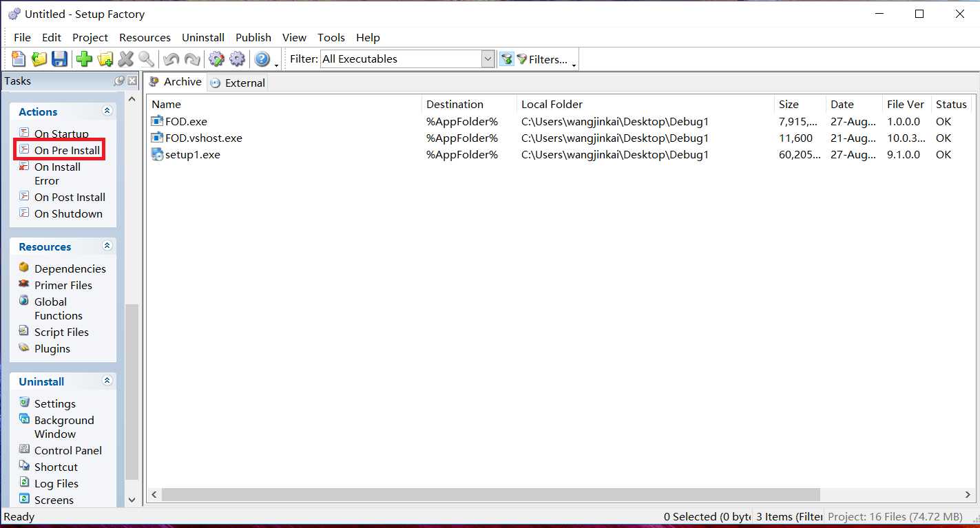Screen dimensions: 980x528
Task: Open Screens link under Uninstall
Action: pos(54,500)
